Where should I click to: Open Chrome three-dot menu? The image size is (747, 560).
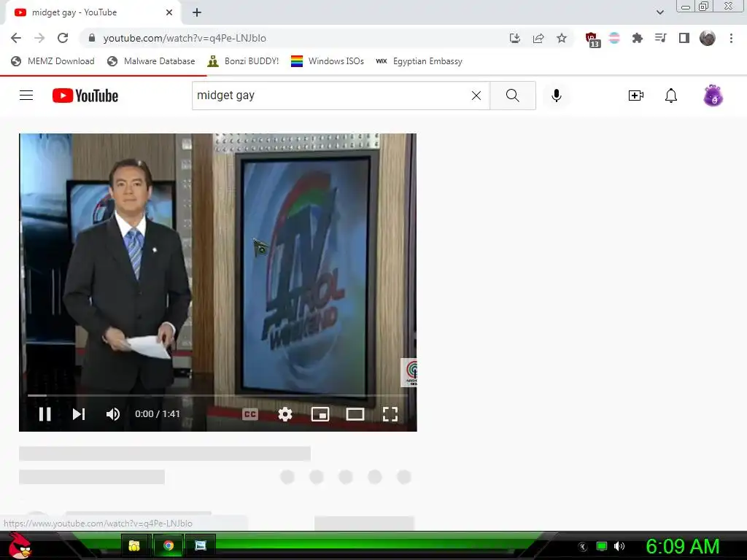coord(731,38)
